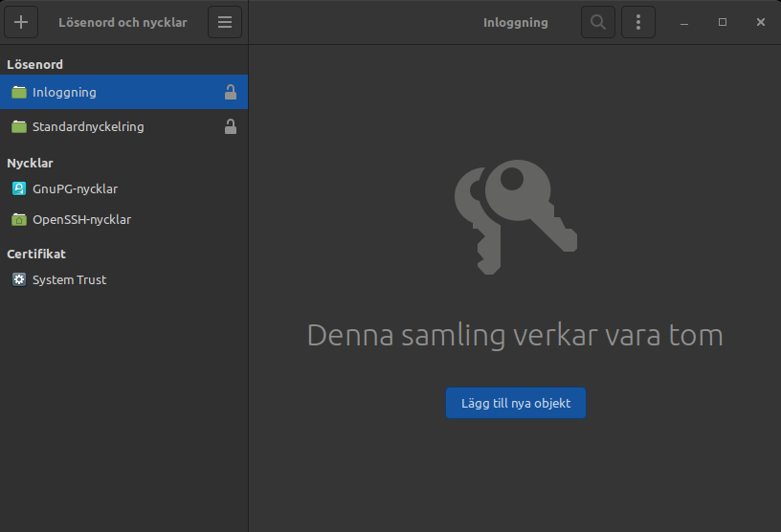781x532 pixels.
Task: Maximize the application window
Action: (x=723, y=22)
